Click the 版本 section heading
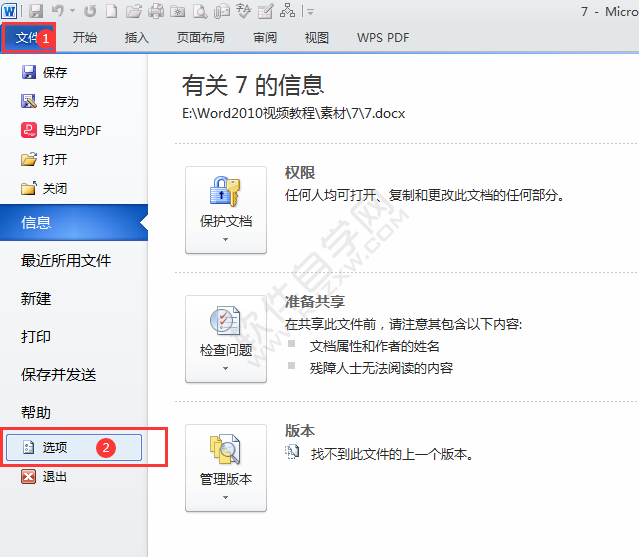 pyautogui.click(x=300, y=431)
